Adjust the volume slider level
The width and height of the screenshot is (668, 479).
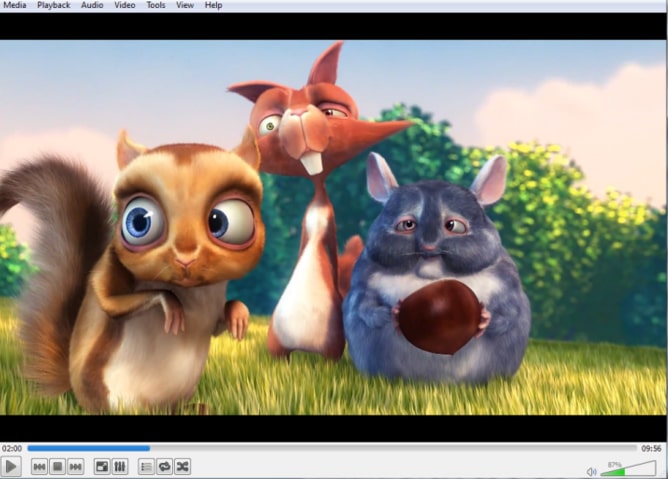click(x=627, y=469)
